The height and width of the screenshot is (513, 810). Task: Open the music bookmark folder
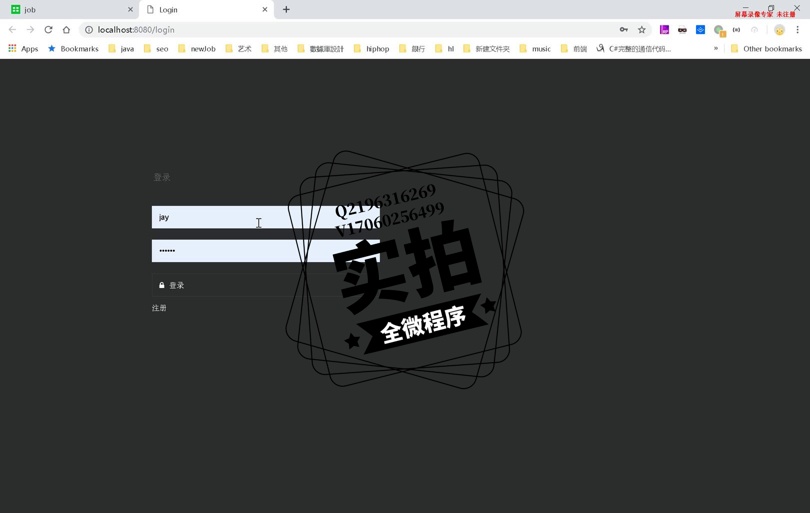click(x=535, y=49)
